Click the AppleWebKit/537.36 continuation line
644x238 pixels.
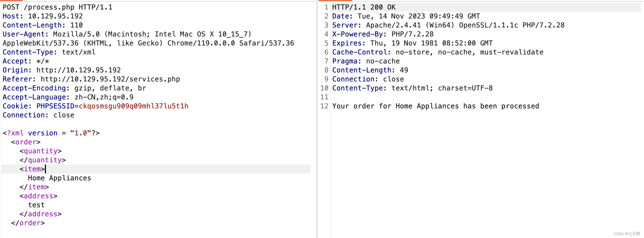(148, 43)
